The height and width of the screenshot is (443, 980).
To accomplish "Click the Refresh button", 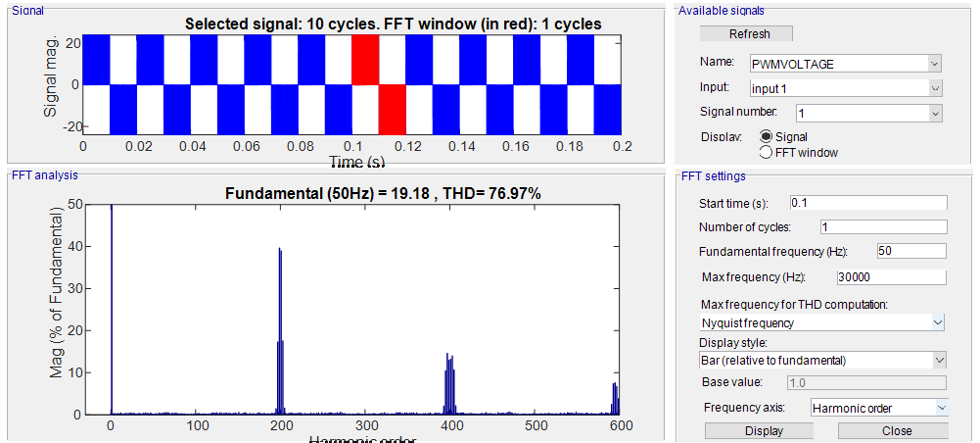I will coord(749,33).
